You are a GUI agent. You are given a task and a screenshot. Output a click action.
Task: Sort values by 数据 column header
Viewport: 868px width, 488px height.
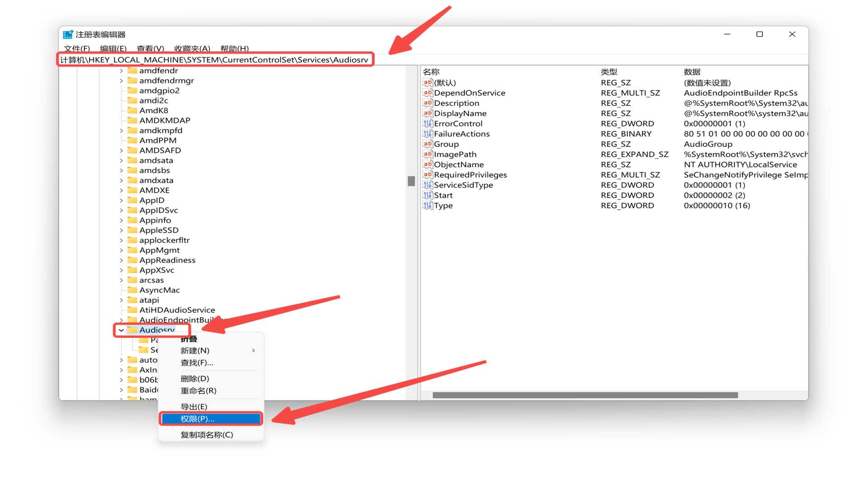pyautogui.click(x=692, y=72)
